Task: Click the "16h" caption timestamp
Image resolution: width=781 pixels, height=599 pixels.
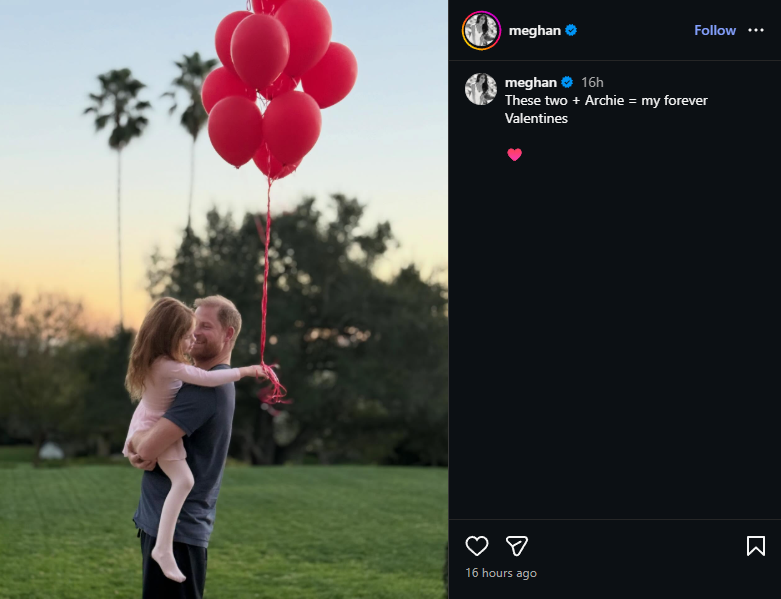Action: point(592,82)
